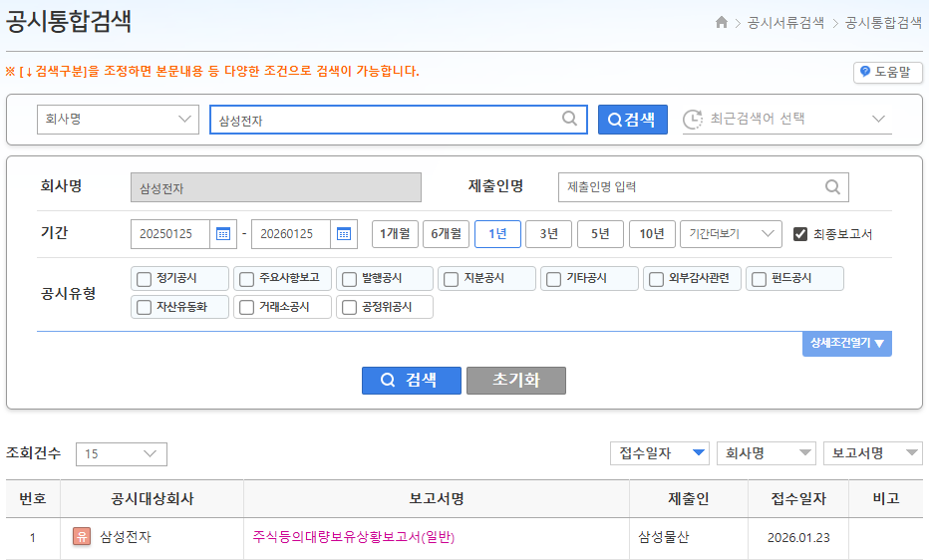Select the 1년 period button
This screenshot has height=560, width=929.
tap(497, 234)
